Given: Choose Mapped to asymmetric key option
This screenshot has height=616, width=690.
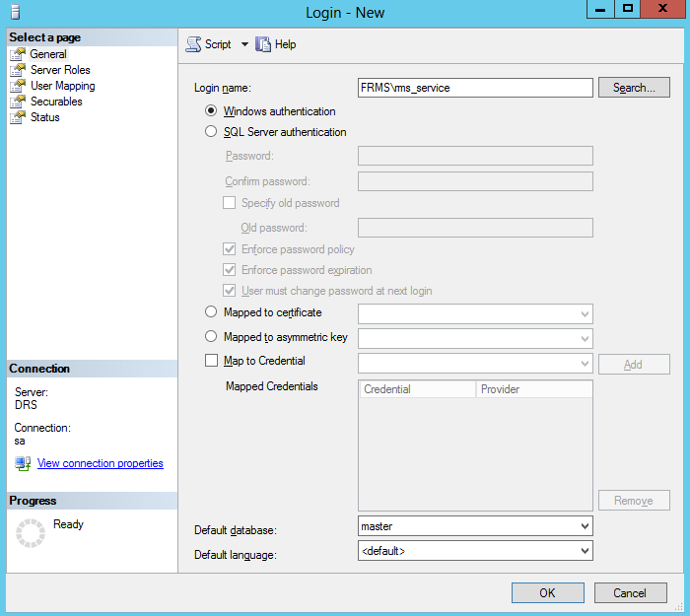Looking at the screenshot, I should click(211, 337).
